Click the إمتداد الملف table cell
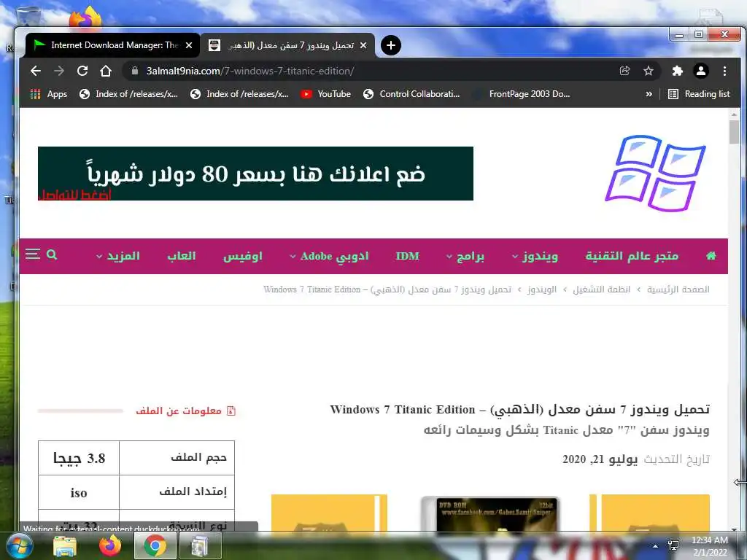Image resolution: width=747 pixels, height=560 pixels. pyautogui.click(x=177, y=492)
